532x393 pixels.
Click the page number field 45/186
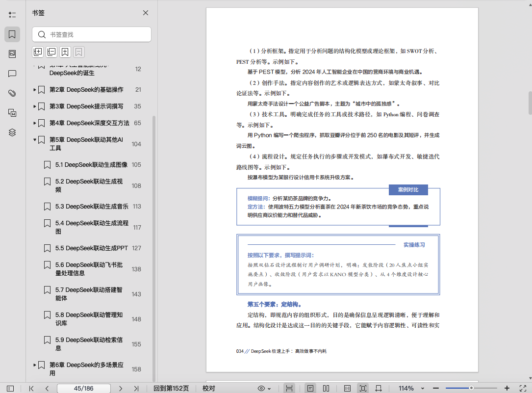[x=83, y=388]
